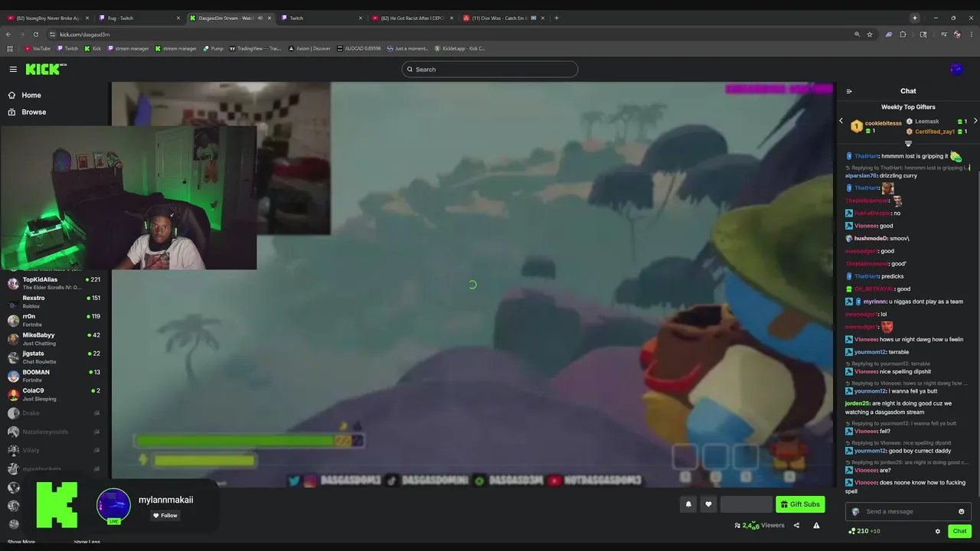Viewport: 980px width, 551px height.
Task: Open the YouTube bookmark
Action: pyautogui.click(x=38, y=48)
